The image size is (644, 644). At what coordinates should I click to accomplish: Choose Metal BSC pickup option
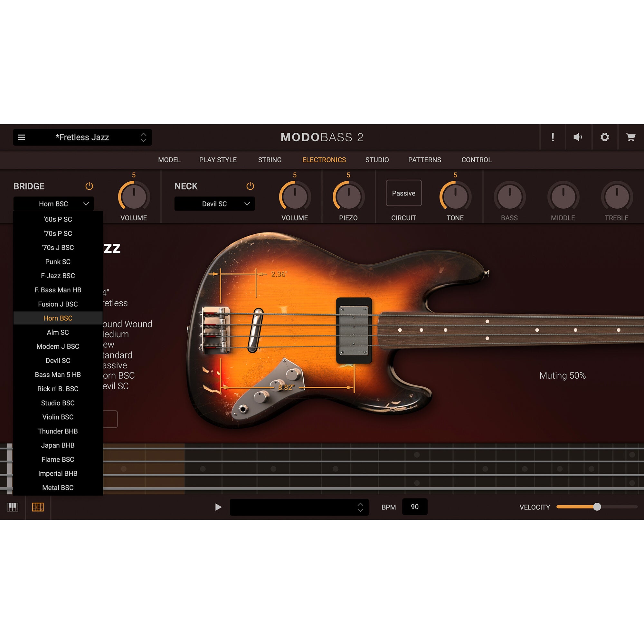(58, 487)
